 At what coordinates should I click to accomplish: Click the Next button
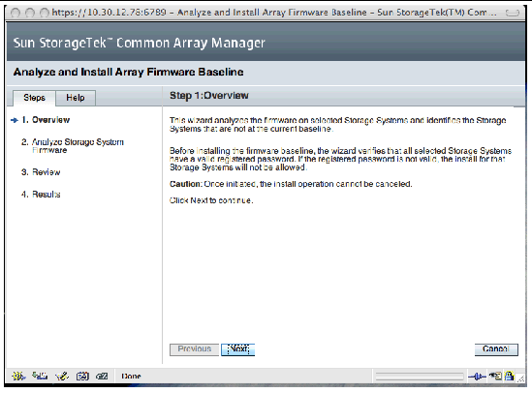pos(237,349)
